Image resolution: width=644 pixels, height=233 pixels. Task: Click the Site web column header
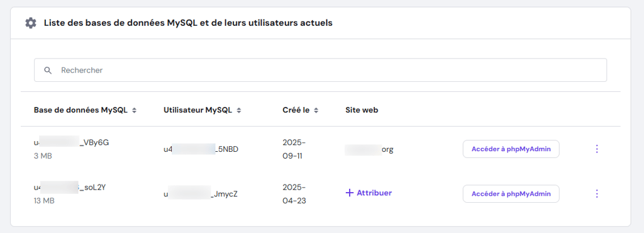coord(362,110)
